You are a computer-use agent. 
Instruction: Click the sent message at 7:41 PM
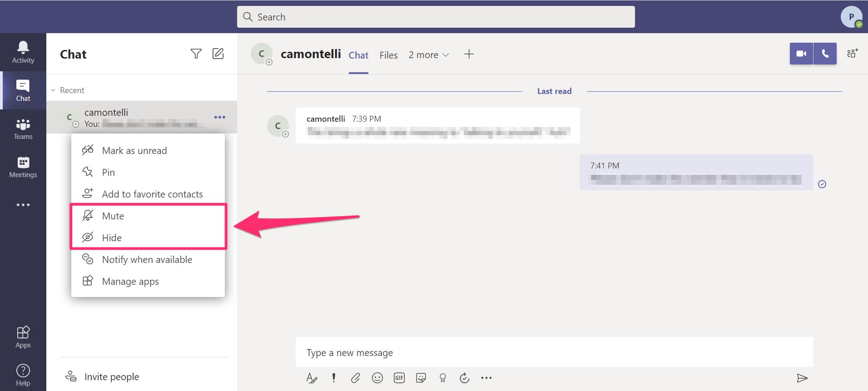click(x=696, y=172)
